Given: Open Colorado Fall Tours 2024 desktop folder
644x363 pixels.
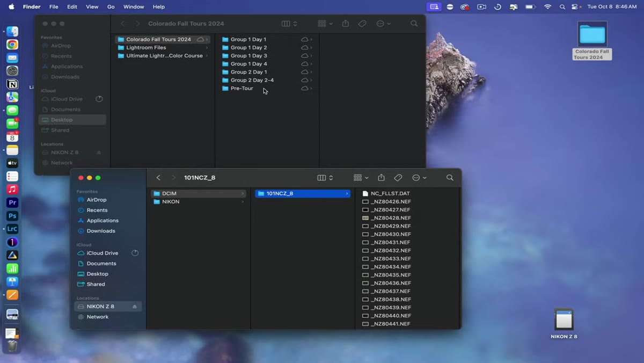Looking at the screenshot, I should pos(592,35).
